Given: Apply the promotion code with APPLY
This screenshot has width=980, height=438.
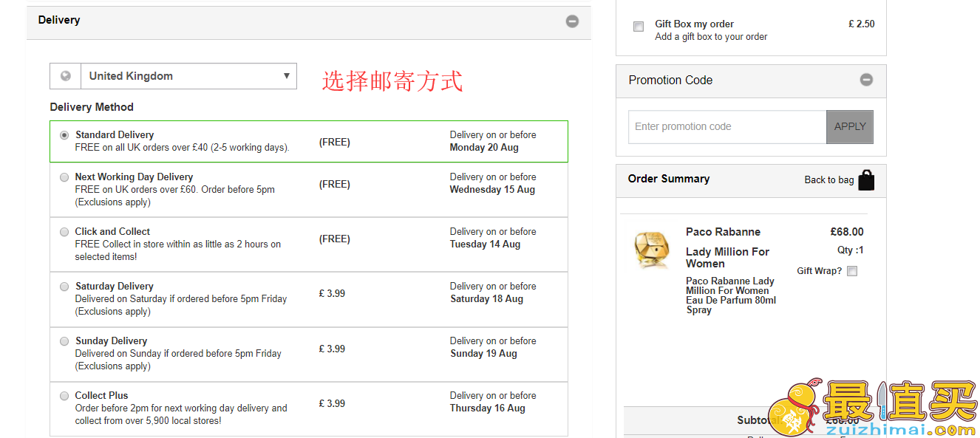Looking at the screenshot, I should pos(850,127).
